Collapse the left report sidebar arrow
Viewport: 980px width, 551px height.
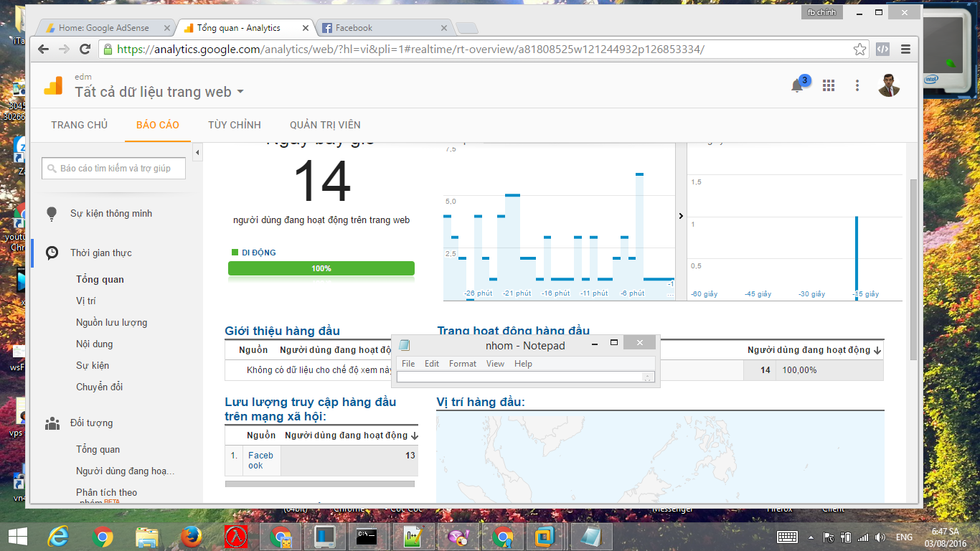[197, 153]
